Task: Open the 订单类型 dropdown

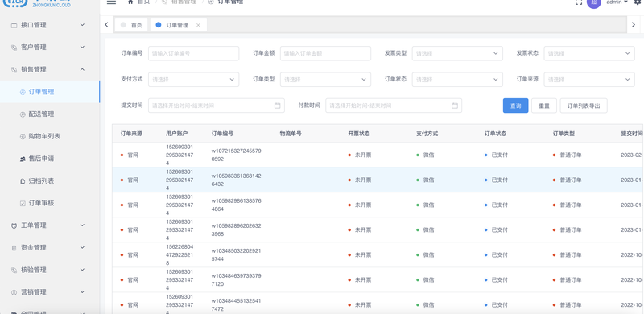Action: [x=325, y=80]
